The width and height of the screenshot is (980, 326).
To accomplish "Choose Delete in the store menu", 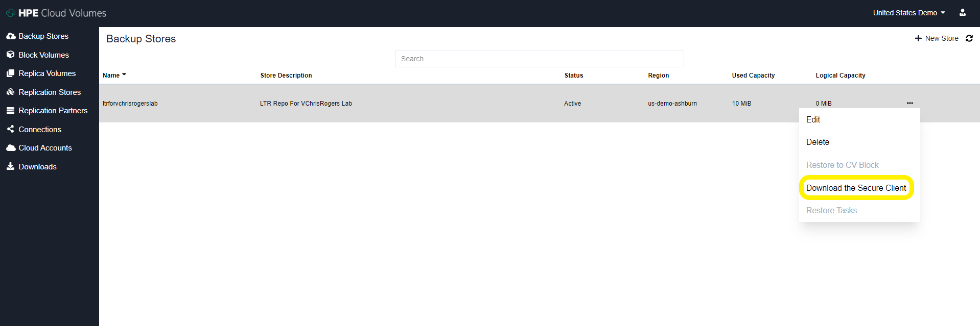I will 818,142.
